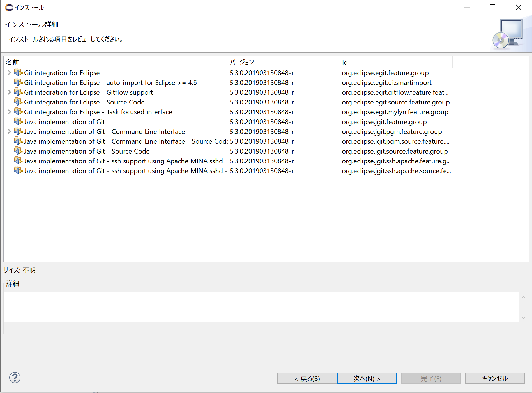Click icon of Command Line Interface - Source Code row
Screen dimensions: 532x393
tap(18, 141)
